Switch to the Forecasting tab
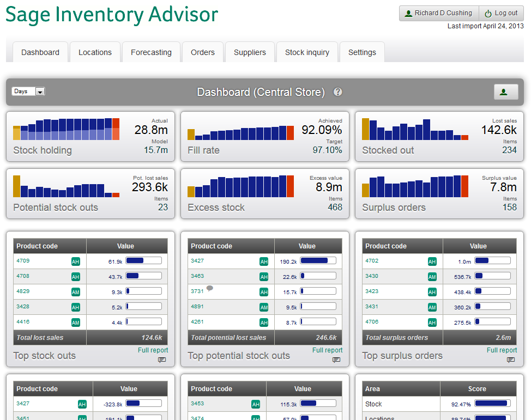Image resolution: width=531 pixels, height=420 pixels. [x=151, y=52]
